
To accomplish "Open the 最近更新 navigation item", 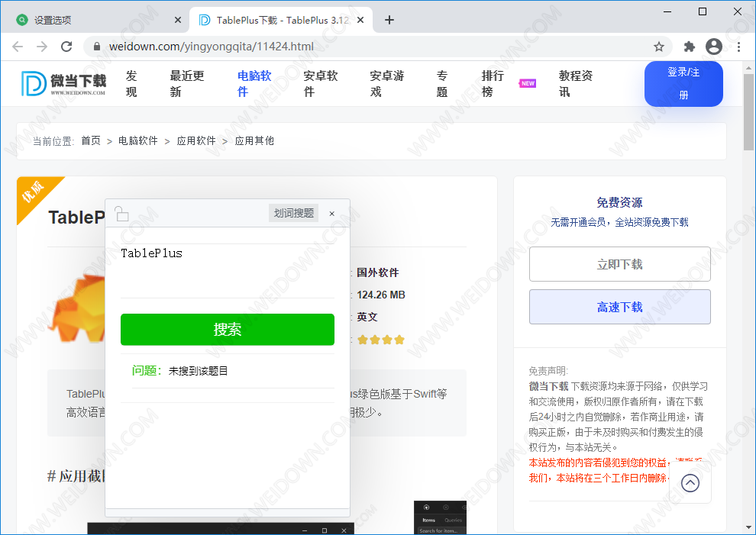I will click(x=187, y=83).
